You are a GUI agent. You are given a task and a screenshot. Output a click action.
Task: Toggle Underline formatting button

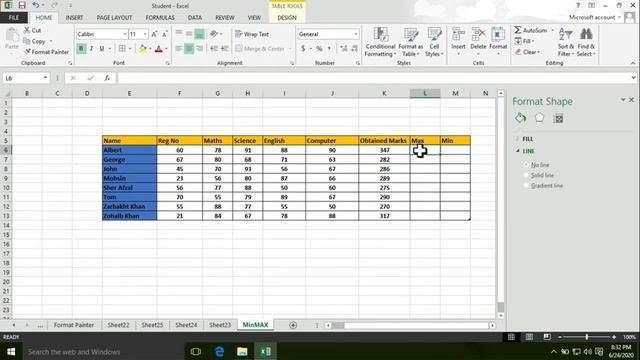(x=102, y=49)
